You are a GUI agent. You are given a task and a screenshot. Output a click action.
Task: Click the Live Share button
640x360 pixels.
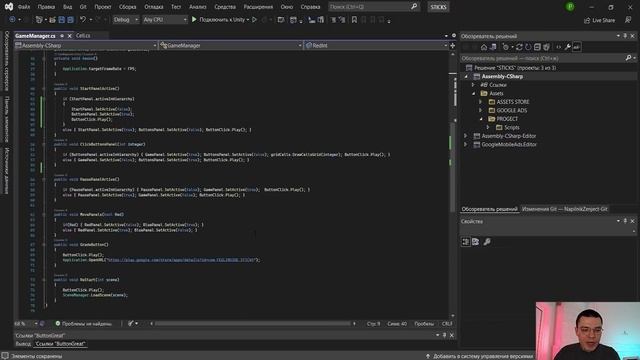[599, 20]
